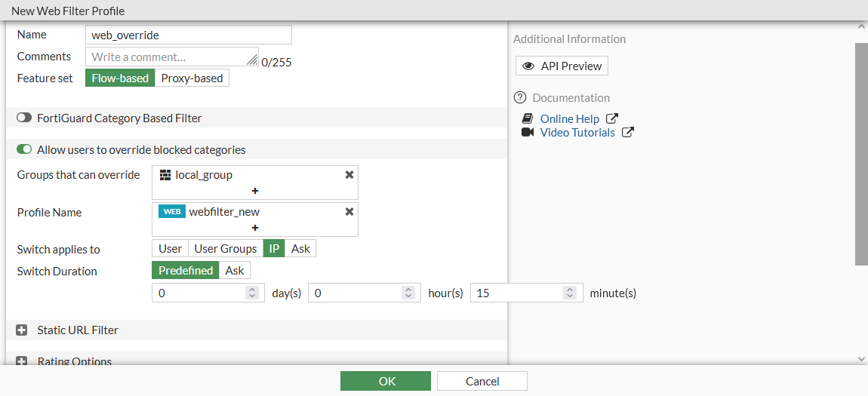
Task: Choose Ask for Switch Duration
Action: pyautogui.click(x=235, y=271)
